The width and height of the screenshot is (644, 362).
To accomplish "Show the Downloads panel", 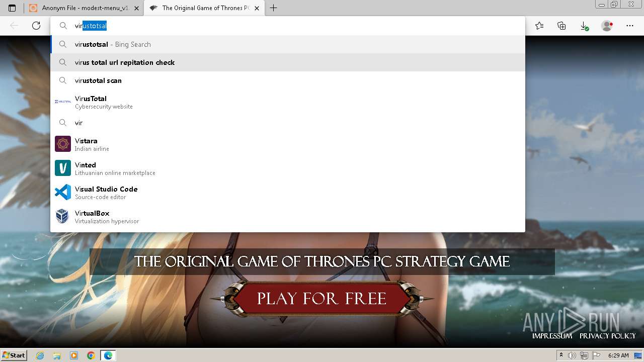I will pos(584,26).
